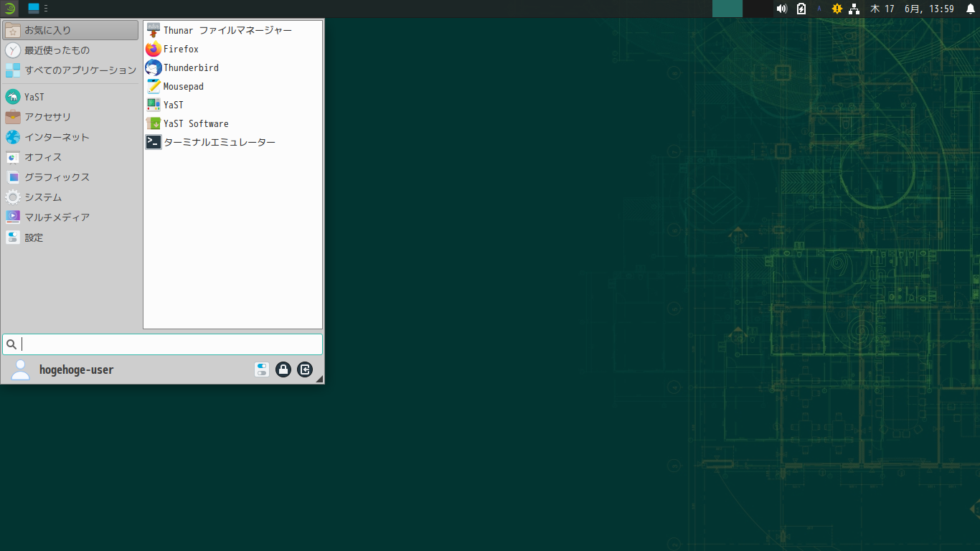Start Thunderbird mail client
Viewport: 980px width, 551px height.
coord(232,67)
